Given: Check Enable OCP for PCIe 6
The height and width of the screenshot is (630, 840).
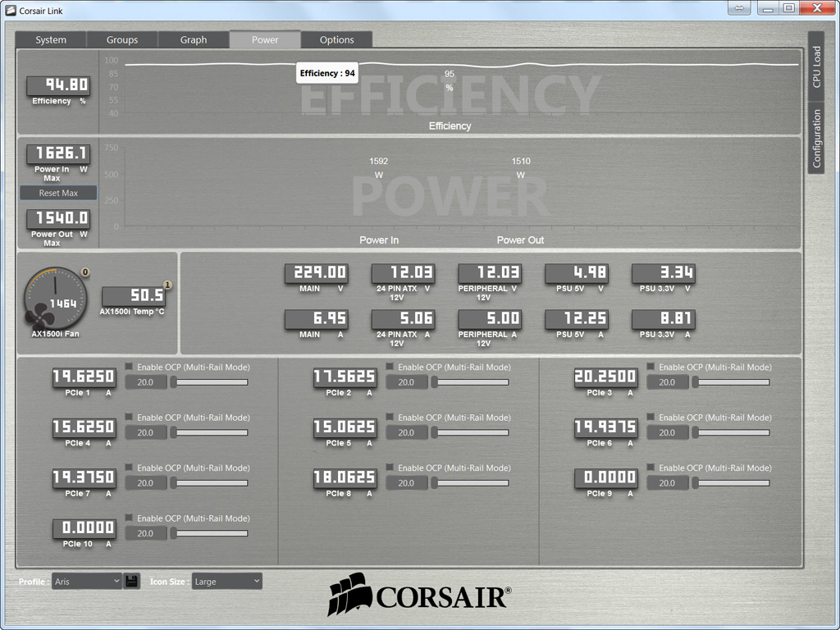Looking at the screenshot, I should (x=651, y=417).
